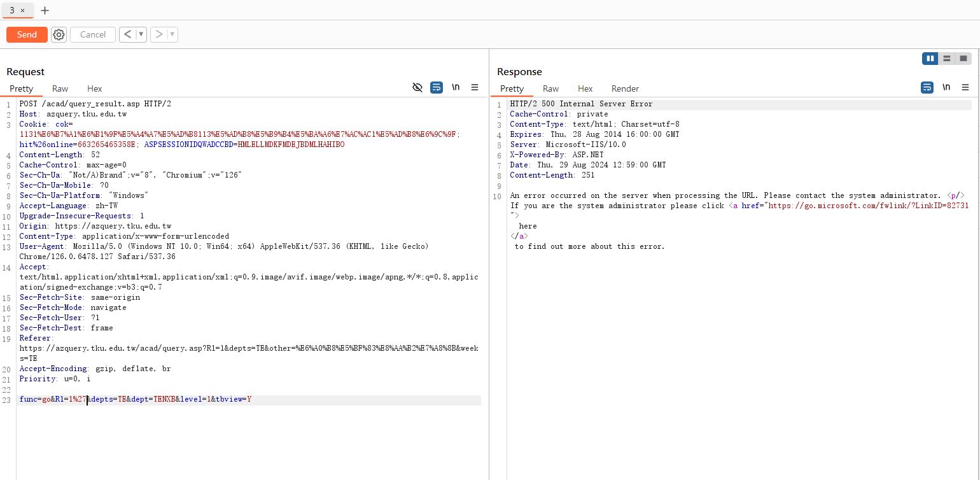
Task: Go forward to next request in history
Action: 159,34
